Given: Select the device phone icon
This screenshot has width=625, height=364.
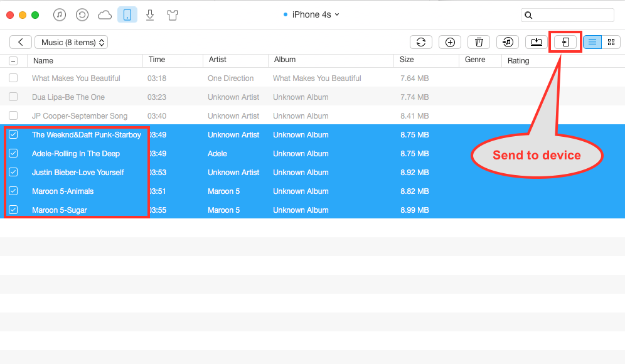Looking at the screenshot, I should (x=127, y=15).
